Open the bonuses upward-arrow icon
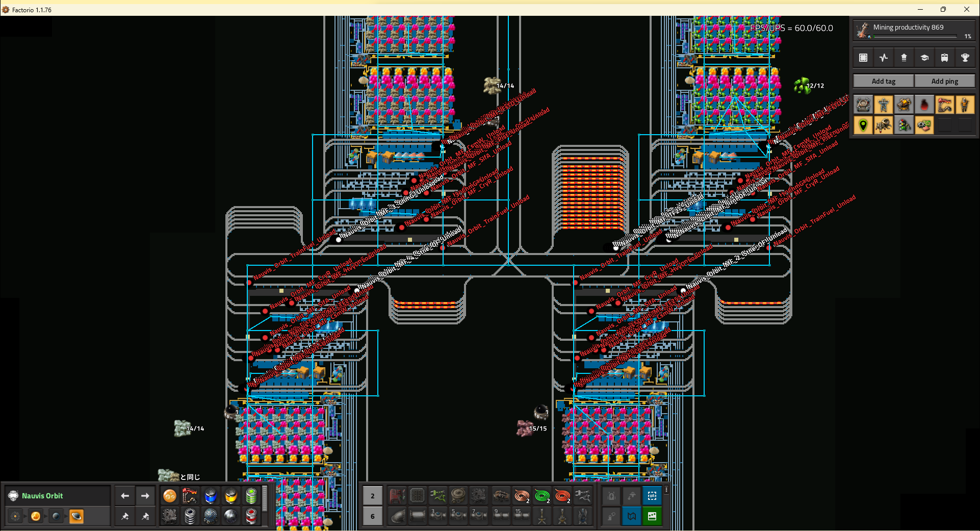 click(x=904, y=58)
